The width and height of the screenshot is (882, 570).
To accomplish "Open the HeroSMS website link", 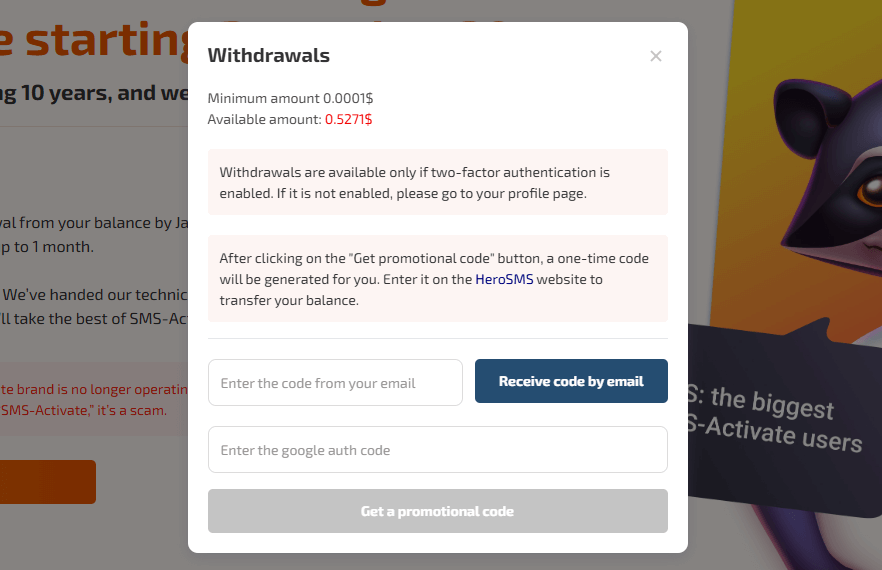I will [x=505, y=280].
